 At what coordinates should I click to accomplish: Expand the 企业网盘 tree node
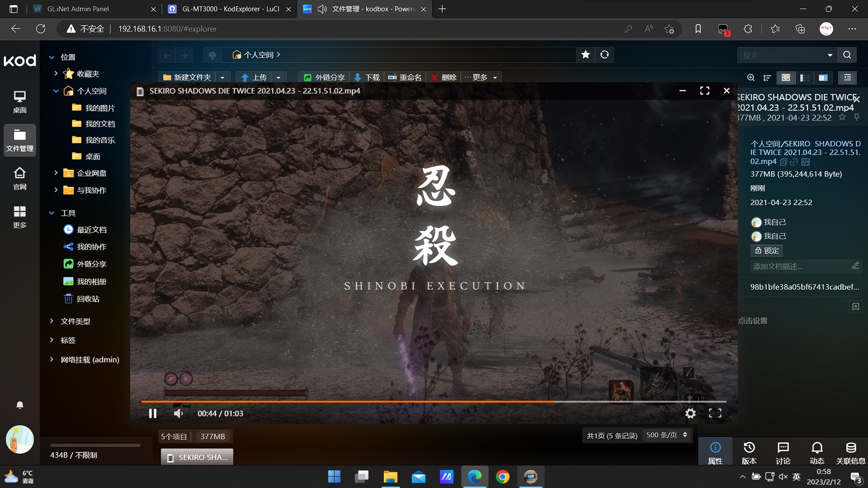pos(56,173)
